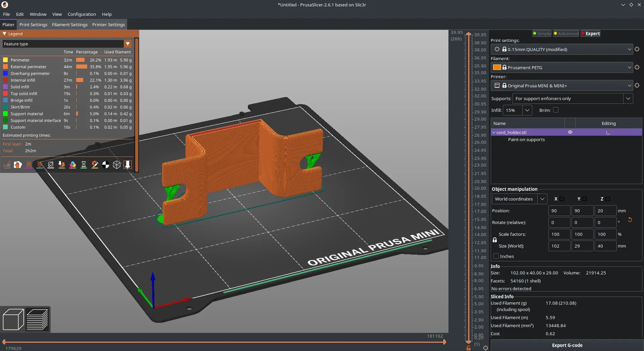Toggle color changes visibility circles icon
Image resolution: width=644 pixels, height=351 pixels.
[73, 165]
